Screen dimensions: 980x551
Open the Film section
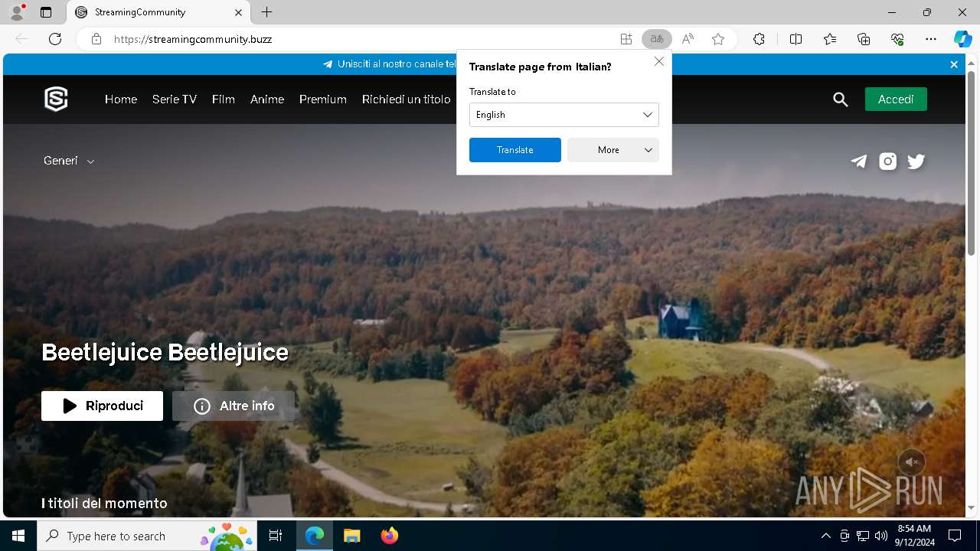coord(224,99)
